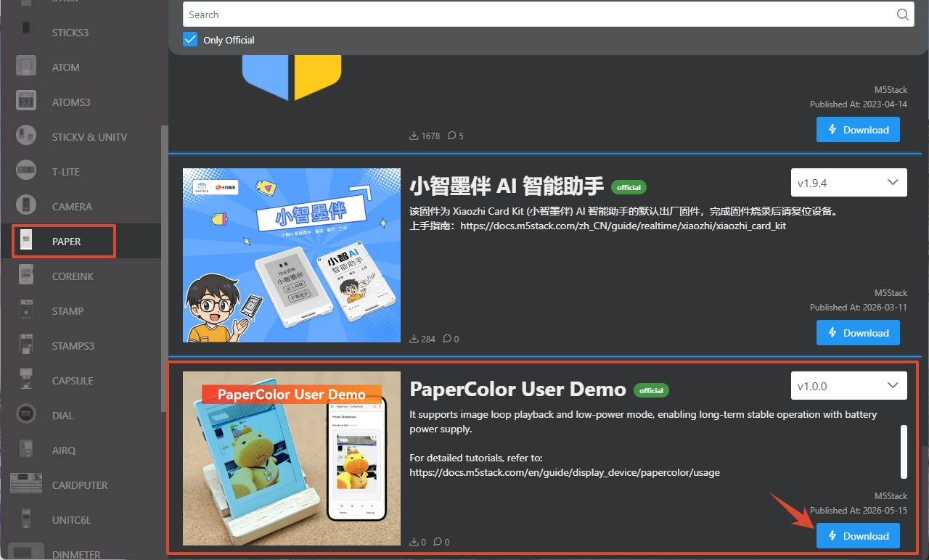Click the search magnifier icon

point(902,15)
